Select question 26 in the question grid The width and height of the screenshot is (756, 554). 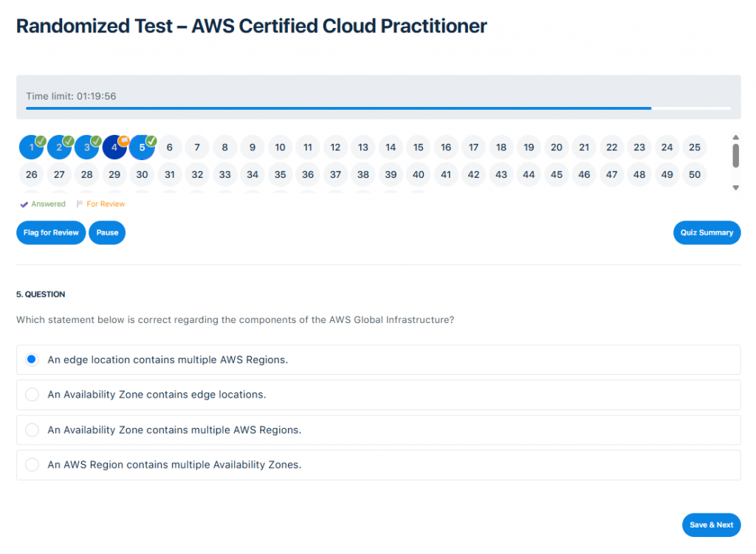click(x=31, y=174)
